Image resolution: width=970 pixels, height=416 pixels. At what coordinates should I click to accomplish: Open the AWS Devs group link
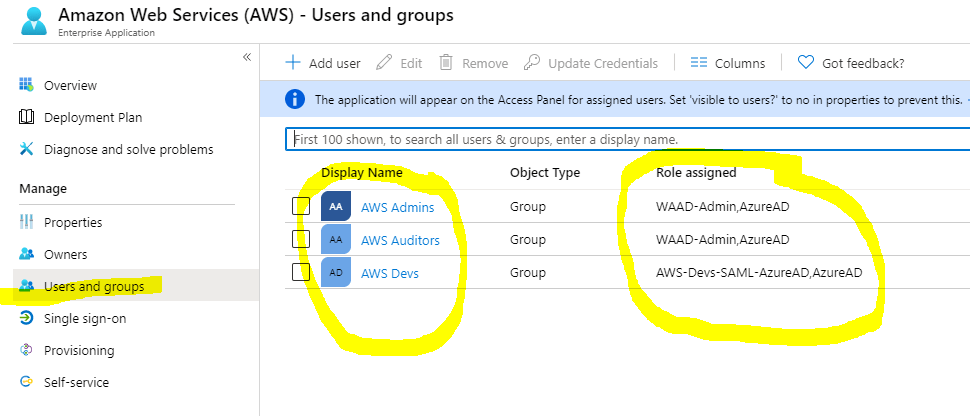(389, 273)
